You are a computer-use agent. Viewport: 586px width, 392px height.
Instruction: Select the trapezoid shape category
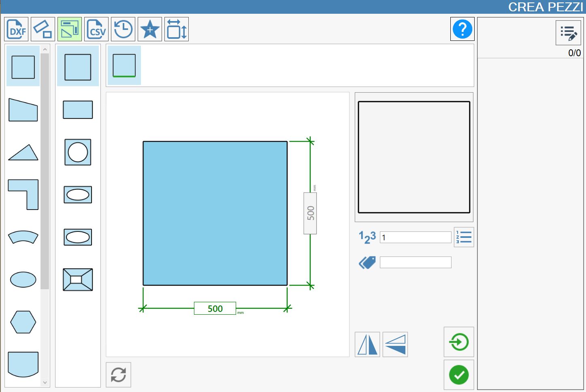tap(23, 110)
